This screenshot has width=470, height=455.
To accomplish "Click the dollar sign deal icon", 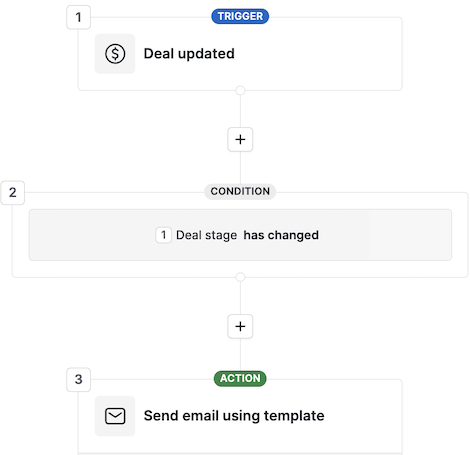I will pyautogui.click(x=115, y=54).
